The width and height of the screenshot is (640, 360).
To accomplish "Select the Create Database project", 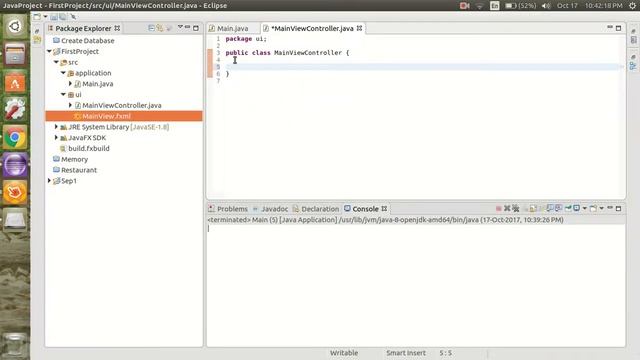I will [x=88, y=40].
